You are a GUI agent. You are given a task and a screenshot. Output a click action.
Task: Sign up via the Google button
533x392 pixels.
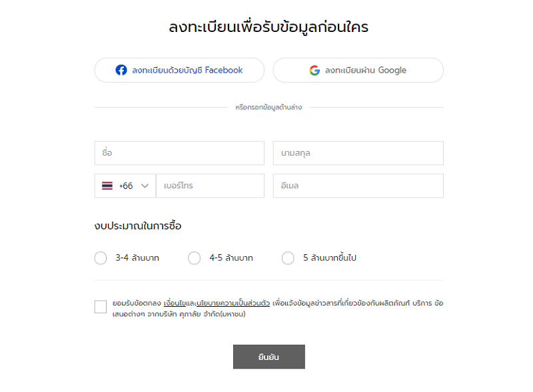pyautogui.click(x=358, y=70)
